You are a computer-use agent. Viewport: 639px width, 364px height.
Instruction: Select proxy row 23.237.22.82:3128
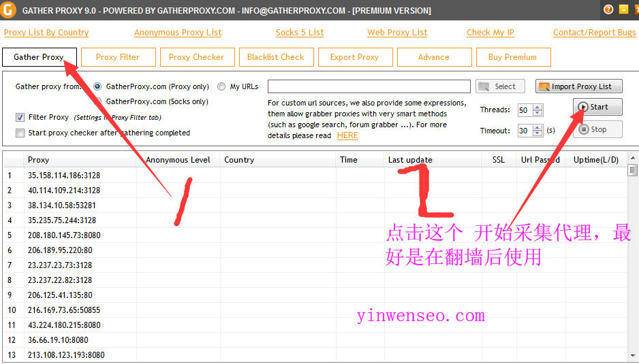315,280
